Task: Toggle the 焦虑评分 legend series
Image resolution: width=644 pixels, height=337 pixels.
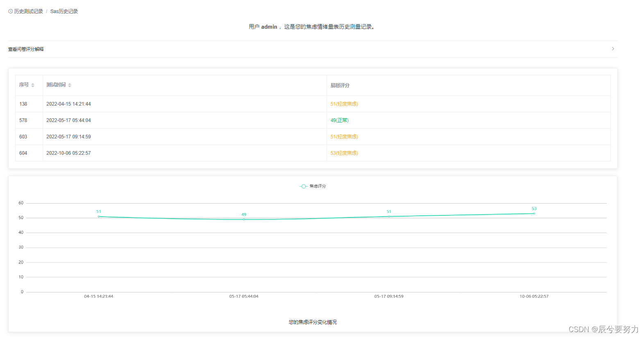Action: (x=313, y=186)
